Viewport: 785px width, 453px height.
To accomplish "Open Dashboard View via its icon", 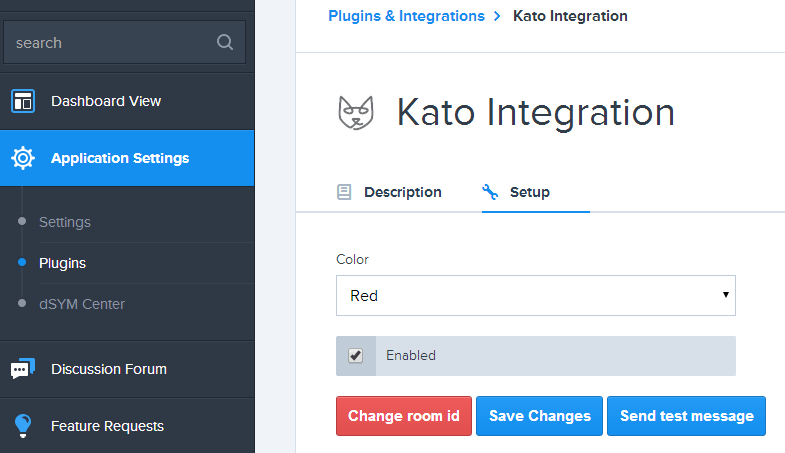I will pyautogui.click(x=23, y=101).
